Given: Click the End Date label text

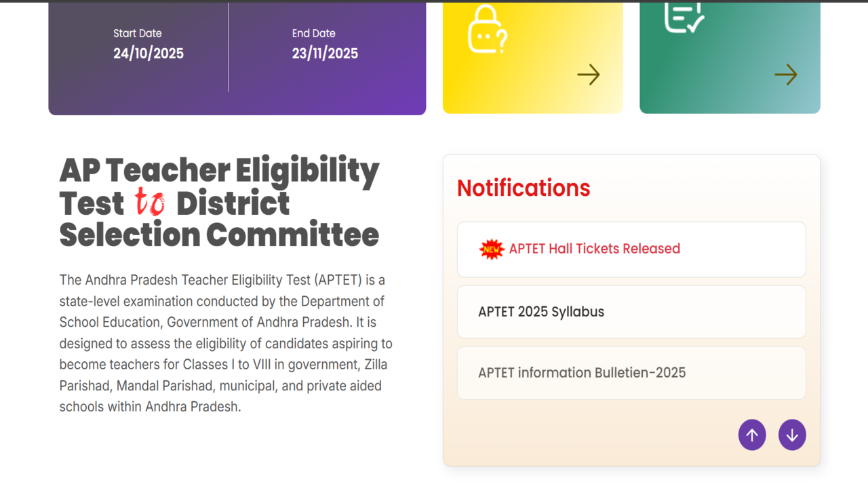Looking at the screenshot, I should 313,33.
